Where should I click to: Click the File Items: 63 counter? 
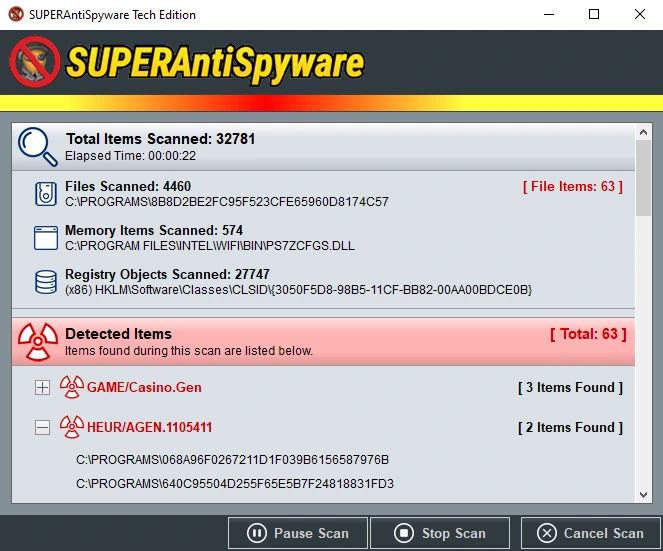573,186
